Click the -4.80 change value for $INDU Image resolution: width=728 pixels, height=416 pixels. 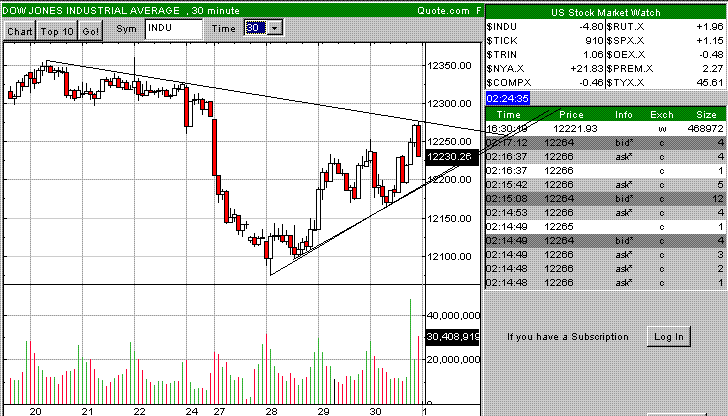[x=591, y=27]
